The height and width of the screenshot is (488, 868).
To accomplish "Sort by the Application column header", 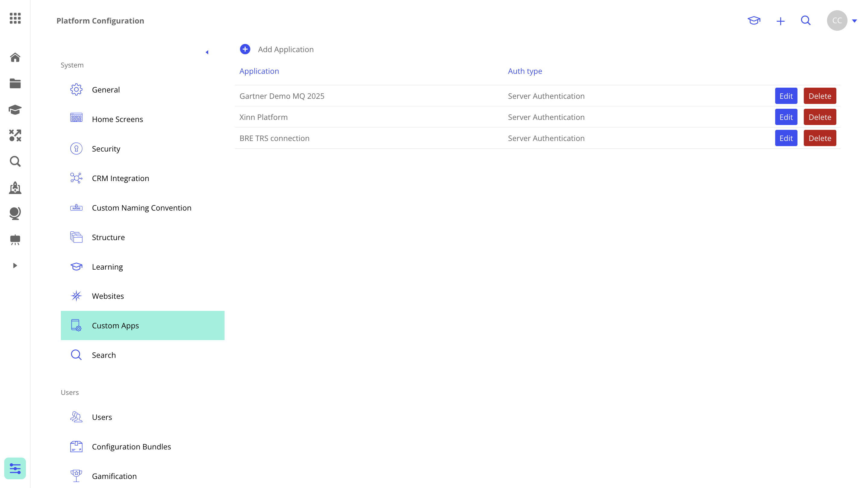I will [259, 71].
